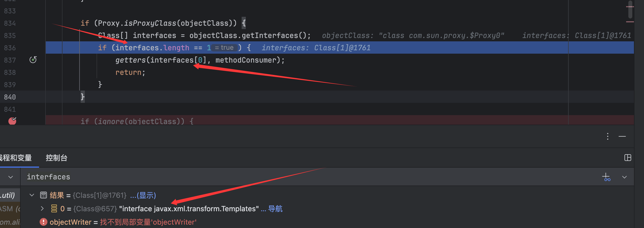Viewport: 644px width, 228px height.
Task: Click the ...(显示) link on the result row
Action: [x=143, y=195]
